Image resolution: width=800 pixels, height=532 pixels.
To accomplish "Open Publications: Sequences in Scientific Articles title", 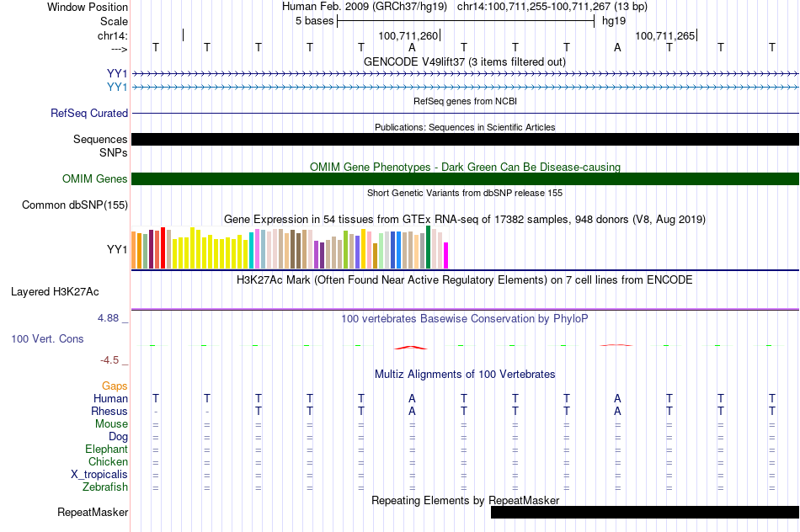I will point(465,127).
